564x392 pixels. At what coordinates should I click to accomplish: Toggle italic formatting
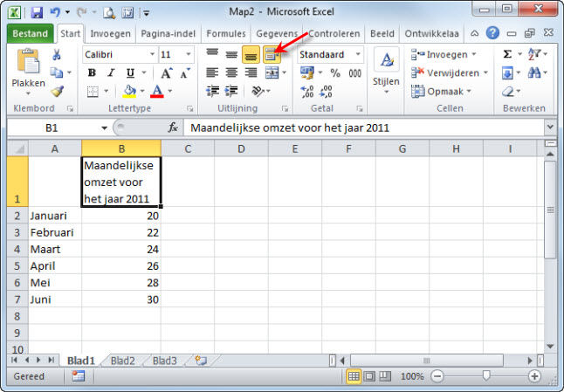(x=111, y=73)
